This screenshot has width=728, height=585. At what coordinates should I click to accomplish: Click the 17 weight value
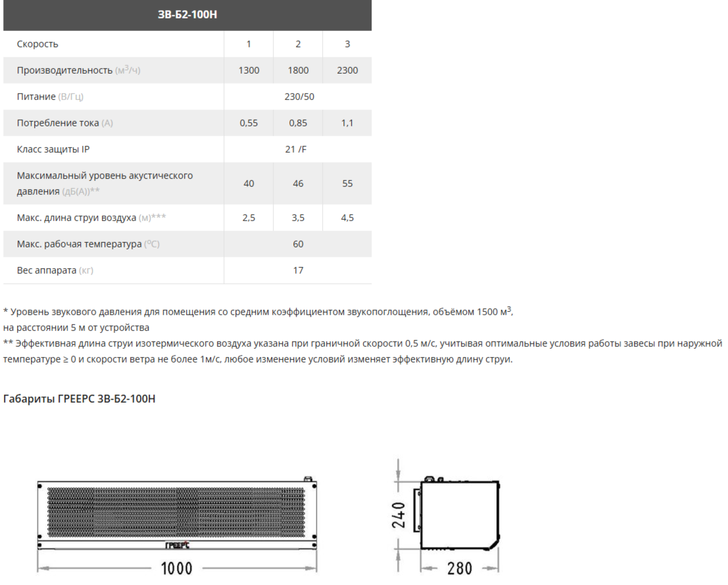pyautogui.click(x=298, y=270)
